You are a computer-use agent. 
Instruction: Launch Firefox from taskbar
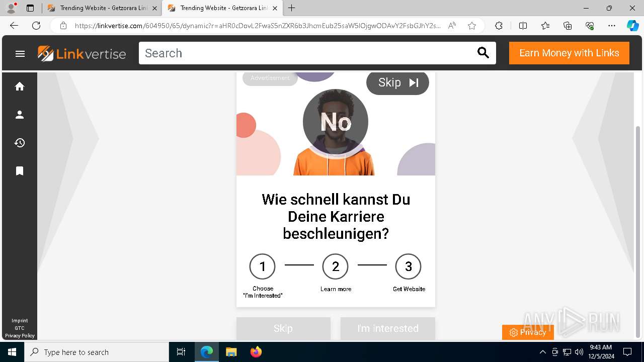(x=256, y=352)
